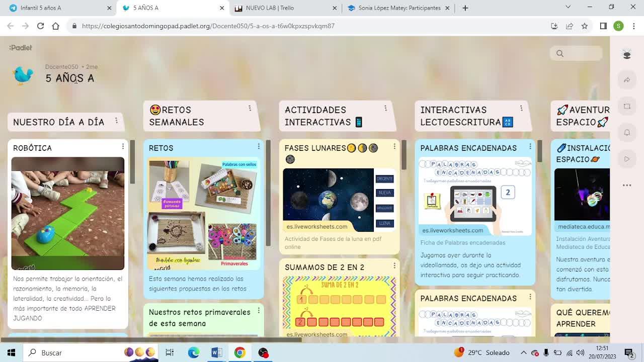The height and width of the screenshot is (362, 644).
Task: Open section menu for INTERACTIVAS LECTOESCRITURA
Action: click(x=521, y=108)
